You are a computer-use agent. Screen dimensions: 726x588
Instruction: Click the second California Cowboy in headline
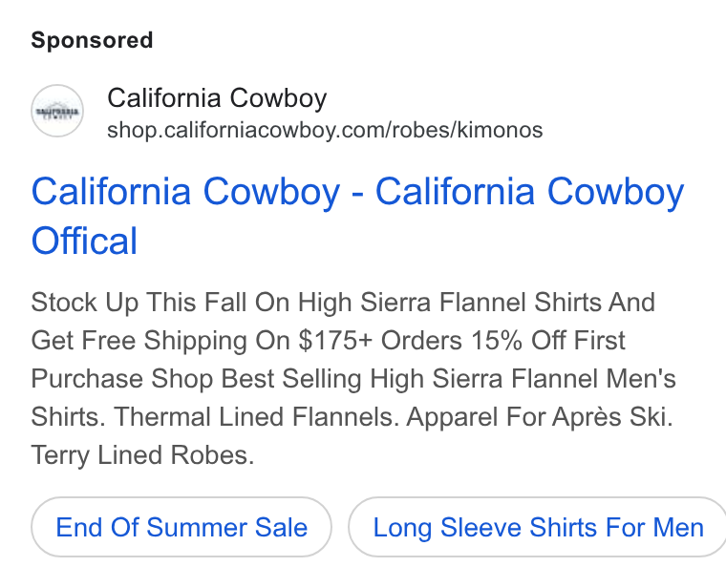[x=529, y=191]
